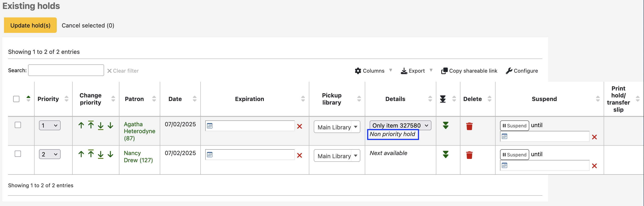The image size is (644, 206).
Task: Move Agatha Heterodyne's hold to bottom priority
Action: coord(100,126)
